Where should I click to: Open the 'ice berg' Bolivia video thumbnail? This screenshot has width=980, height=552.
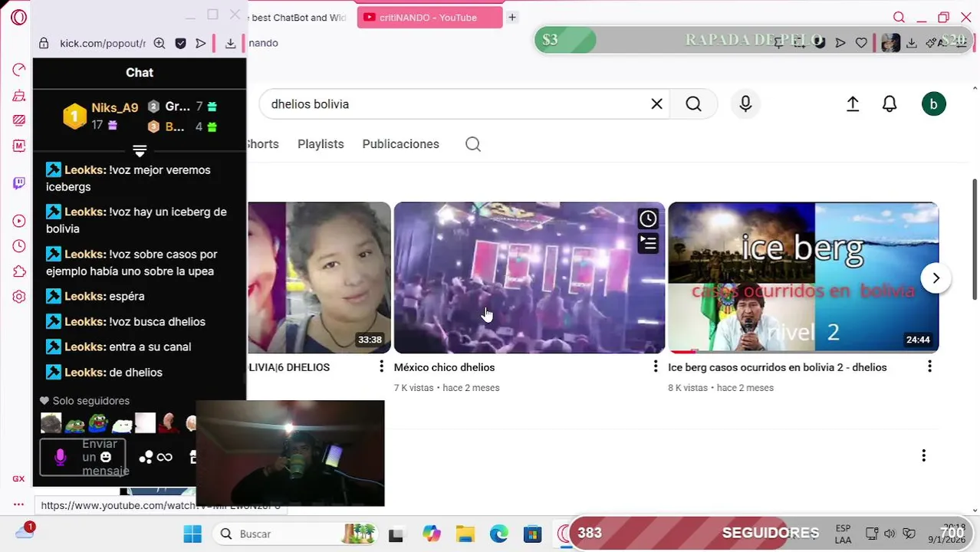[803, 278]
